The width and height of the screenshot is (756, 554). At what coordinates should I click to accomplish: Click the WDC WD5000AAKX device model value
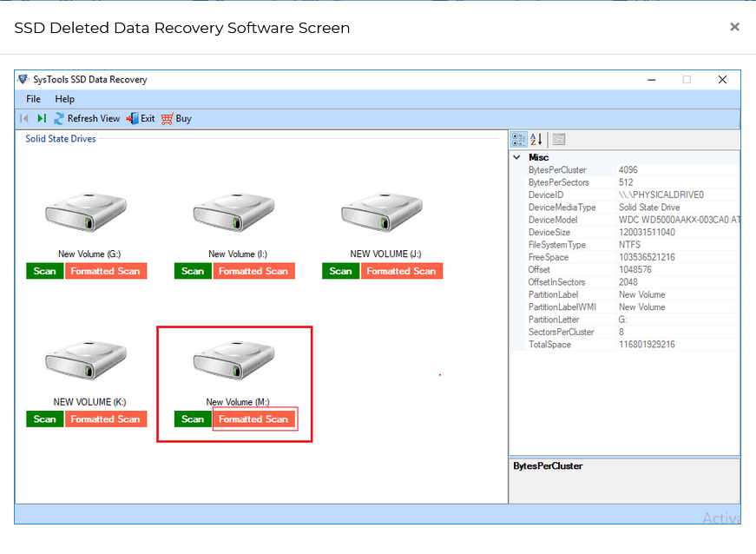[679, 220]
